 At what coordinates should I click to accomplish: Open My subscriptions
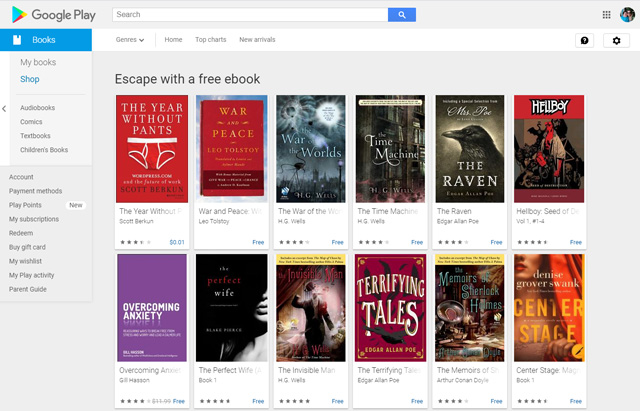coord(34,219)
